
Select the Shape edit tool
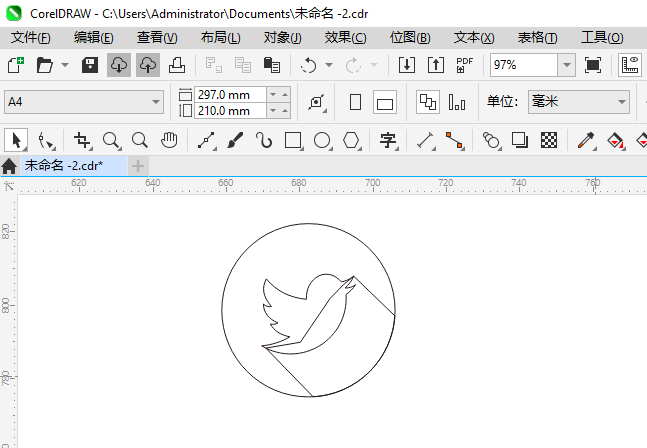click(45, 140)
